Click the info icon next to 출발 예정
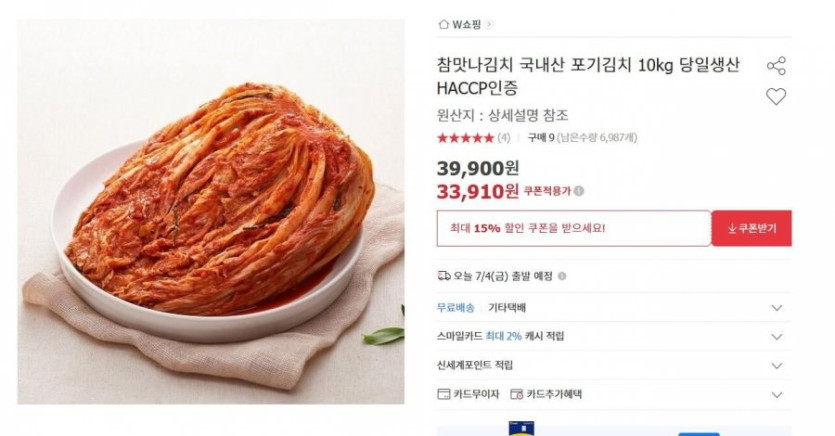 click(x=561, y=276)
